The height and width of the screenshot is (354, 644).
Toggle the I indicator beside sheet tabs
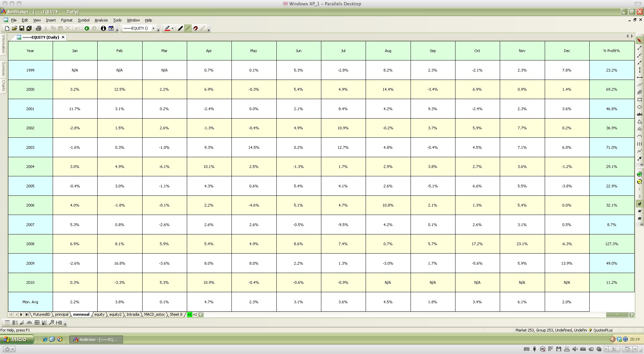pos(195,315)
